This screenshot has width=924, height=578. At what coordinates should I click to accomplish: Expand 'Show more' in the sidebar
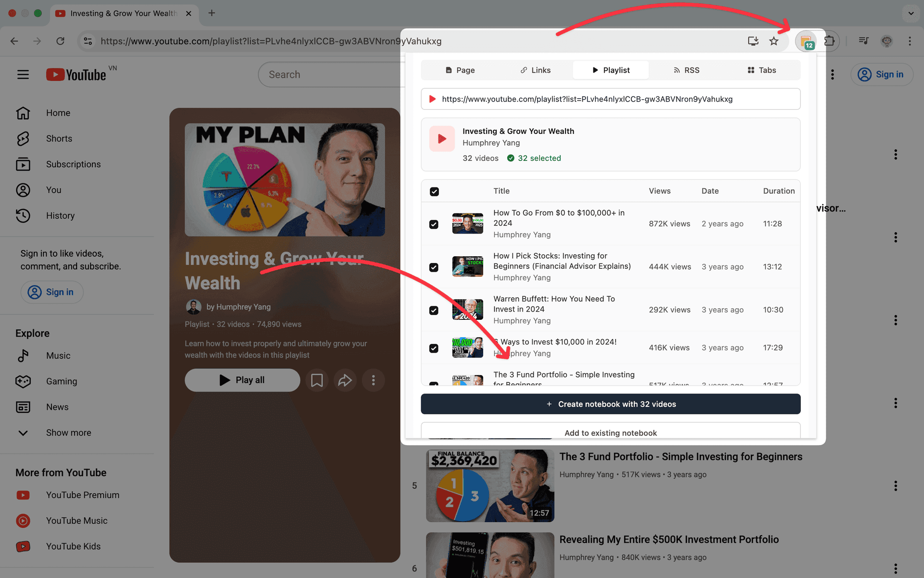pyautogui.click(x=68, y=433)
